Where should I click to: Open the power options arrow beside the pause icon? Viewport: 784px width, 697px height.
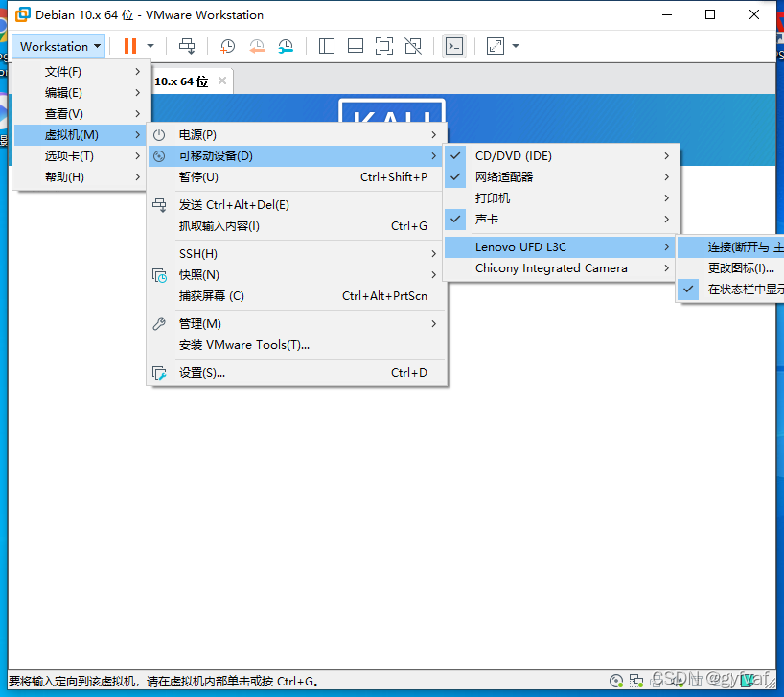(x=150, y=46)
